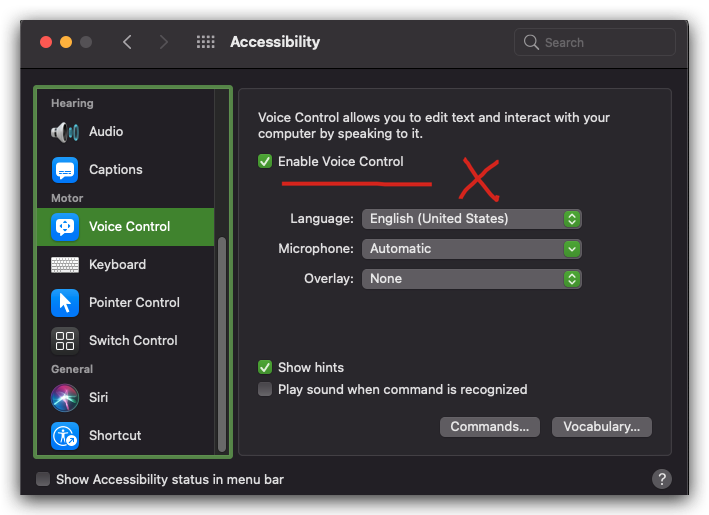Screen dimensions: 709x515
Task: Open the Language dropdown menu
Action: coord(471,218)
